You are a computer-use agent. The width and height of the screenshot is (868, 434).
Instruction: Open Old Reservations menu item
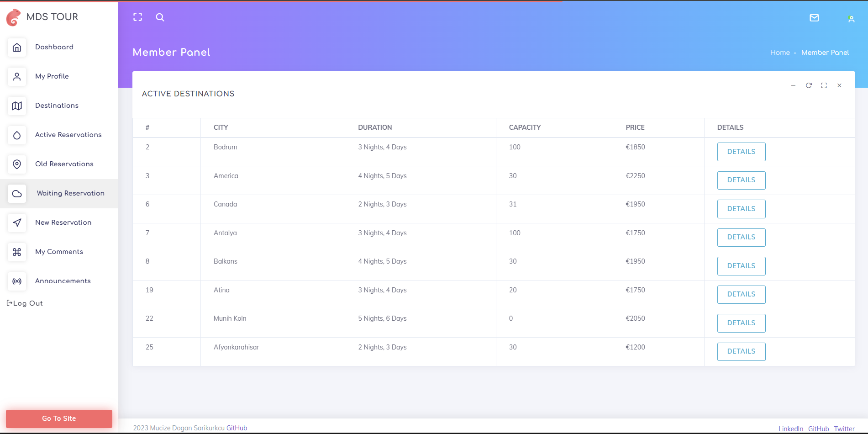[59, 164]
